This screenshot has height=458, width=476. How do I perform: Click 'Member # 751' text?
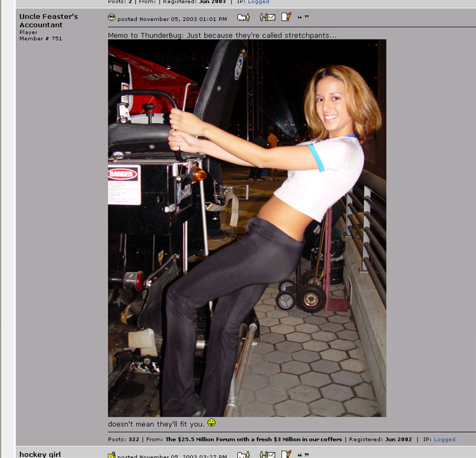41,39
